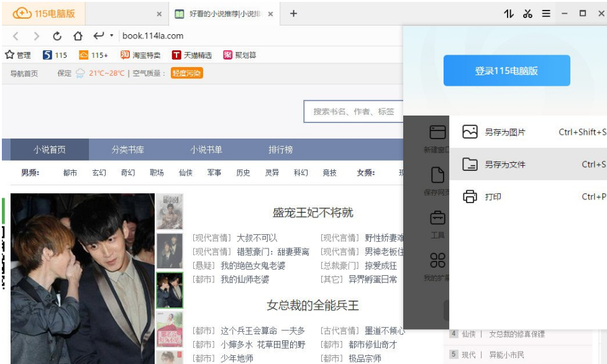Select the second carousel thumbnail
The width and height of the screenshot is (607, 364).
click(170, 252)
